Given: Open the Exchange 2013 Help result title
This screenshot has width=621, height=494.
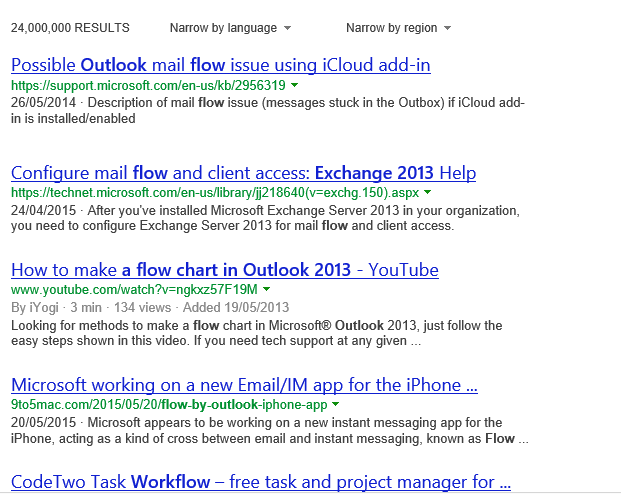Looking at the screenshot, I should [243, 172].
